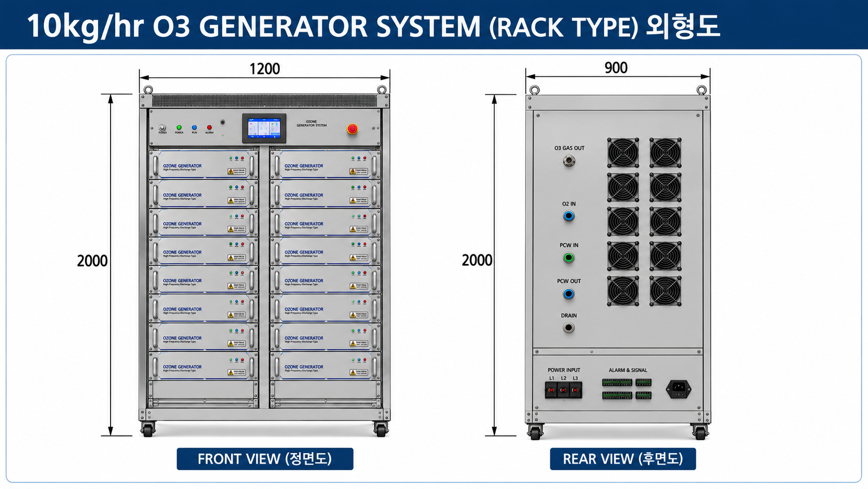Tap the front panel touchscreen display
Screen dimensions: 868x489
[264, 128]
